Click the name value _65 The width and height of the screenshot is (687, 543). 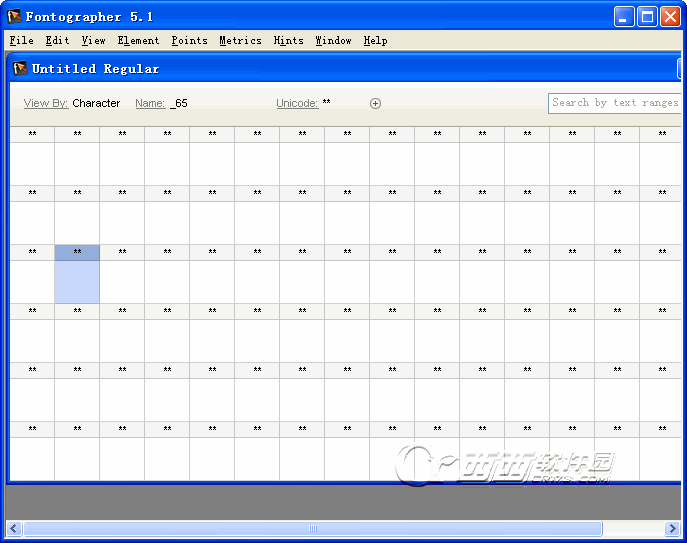point(179,103)
